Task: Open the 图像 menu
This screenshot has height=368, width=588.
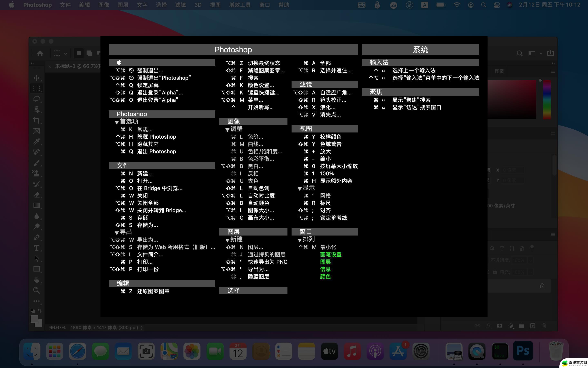Action: click(104, 5)
